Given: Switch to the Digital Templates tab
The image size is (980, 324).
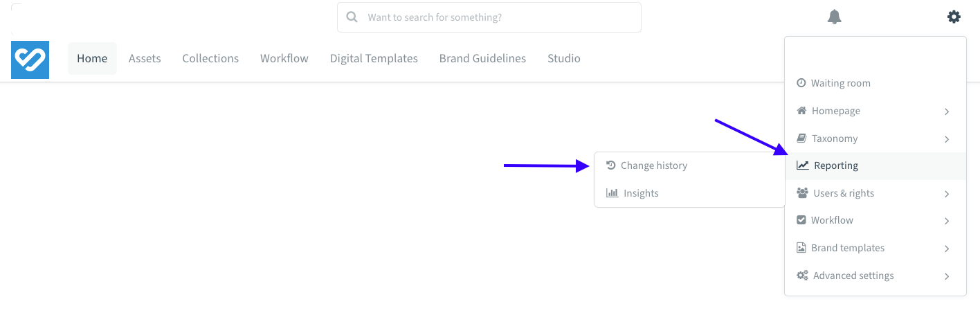Looking at the screenshot, I should pos(374,59).
